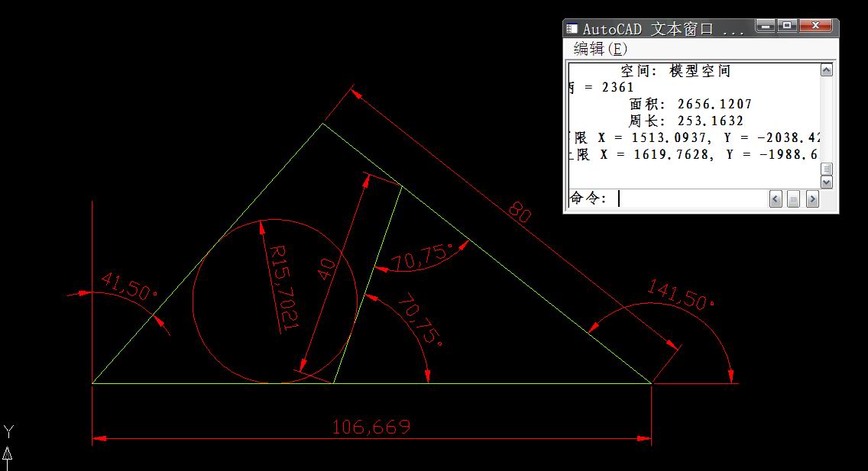Viewport: 868px width, 471px height.
Task: Select the 106,669 dimension text
Action: tap(371, 427)
